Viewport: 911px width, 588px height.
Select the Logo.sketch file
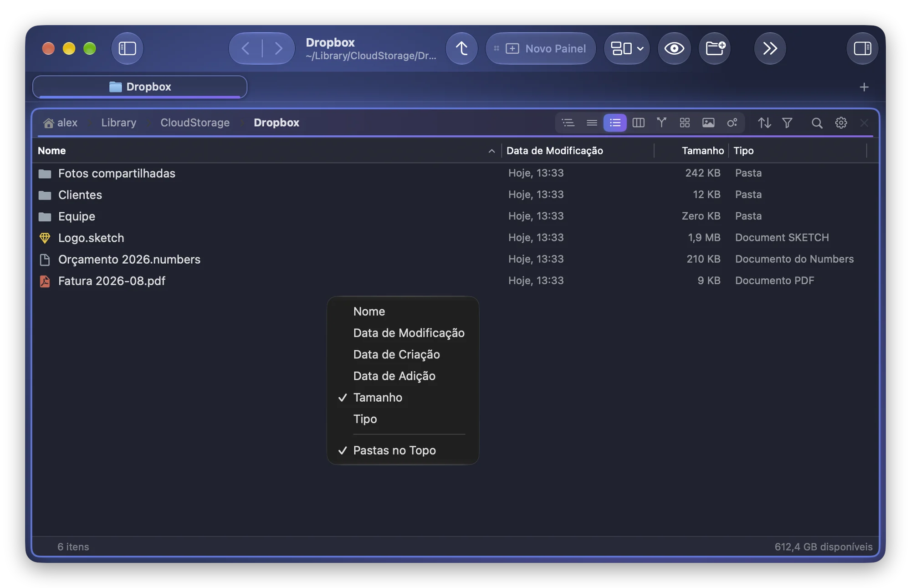(455, 238)
